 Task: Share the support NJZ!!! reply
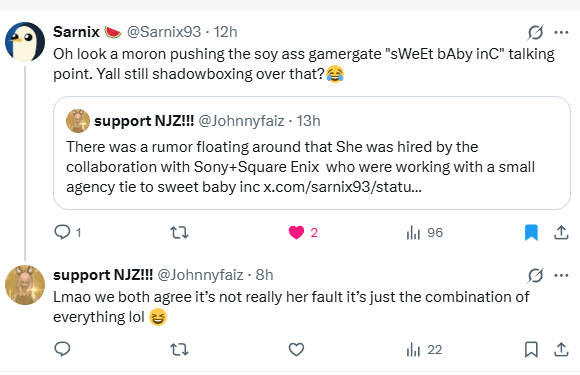(x=561, y=349)
